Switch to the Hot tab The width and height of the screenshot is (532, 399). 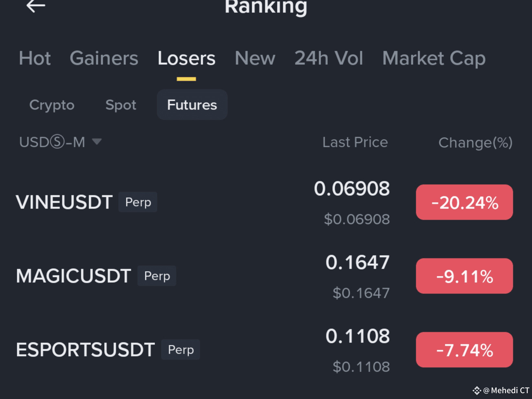click(35, 58)
